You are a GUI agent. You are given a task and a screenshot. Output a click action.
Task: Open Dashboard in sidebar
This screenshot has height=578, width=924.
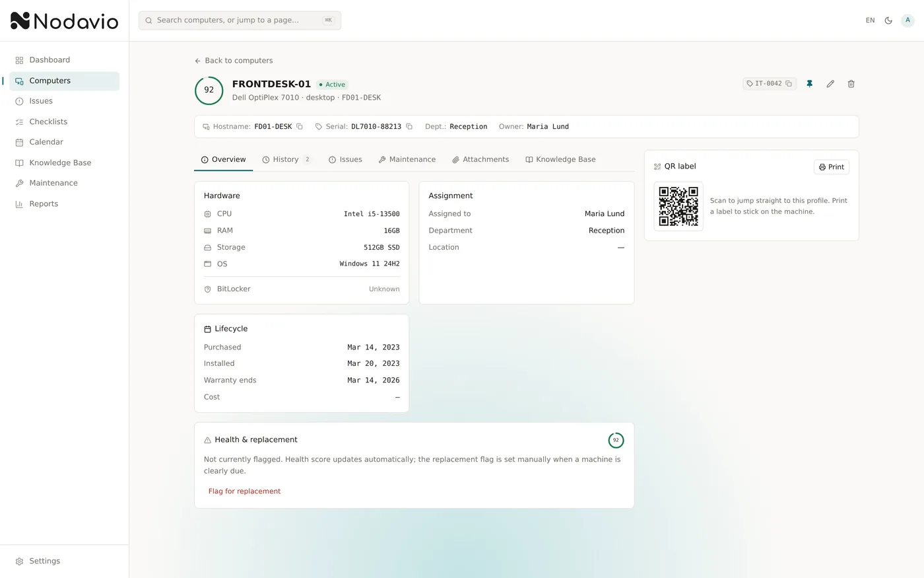64,60
